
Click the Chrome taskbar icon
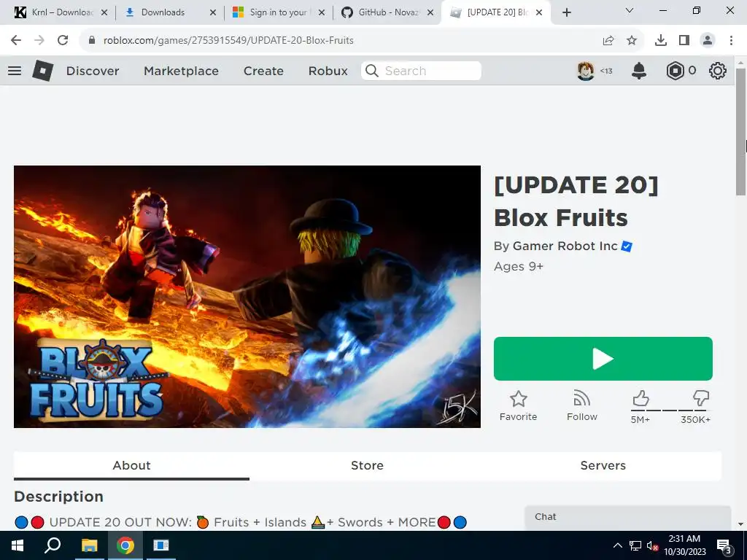tap(125, 545)
